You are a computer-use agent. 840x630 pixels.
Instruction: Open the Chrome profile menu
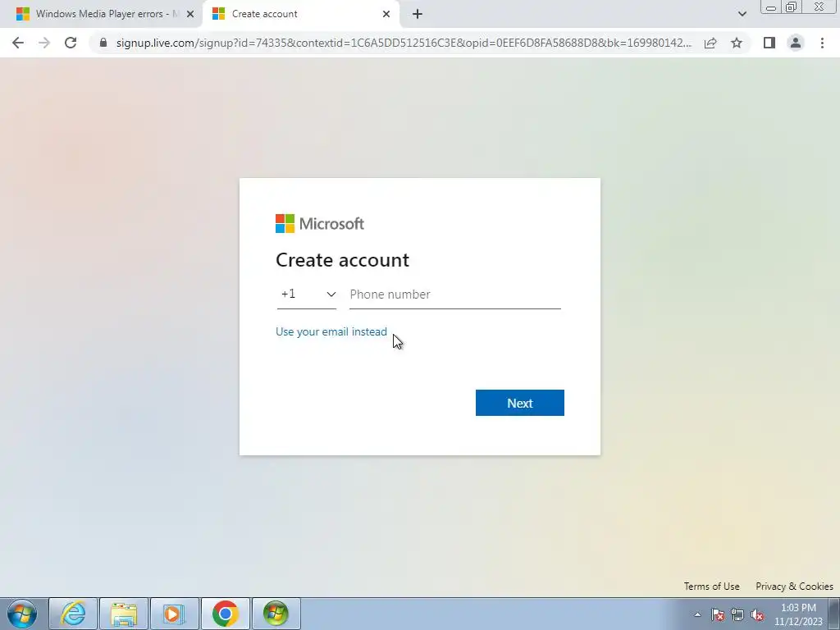tap(796, 43)
